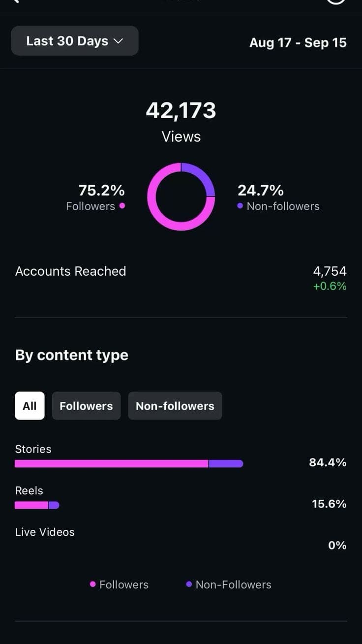This screenshot has width=362, height=644.
Task: Select the All filter chip
Action: [30, 406]
